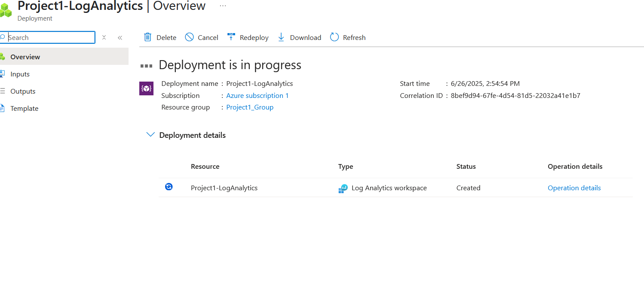Click the Operation details column header

tap(575, 166)
